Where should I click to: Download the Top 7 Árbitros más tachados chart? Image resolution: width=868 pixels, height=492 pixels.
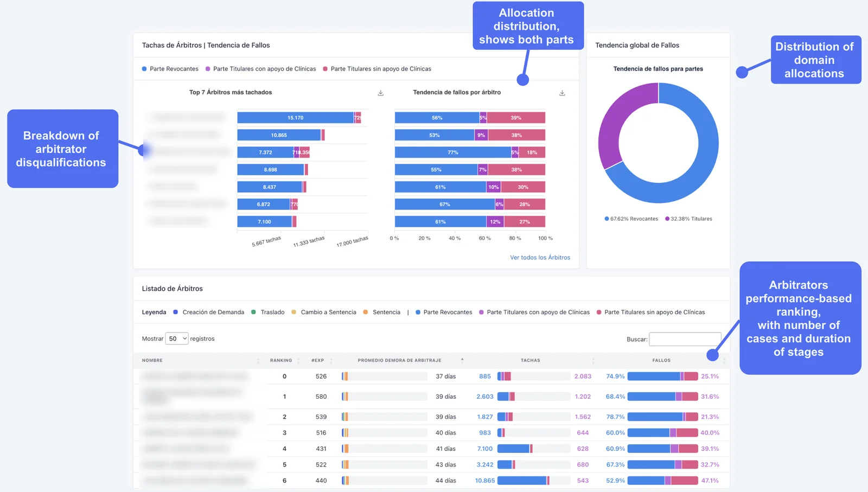[x=381, y=93]
